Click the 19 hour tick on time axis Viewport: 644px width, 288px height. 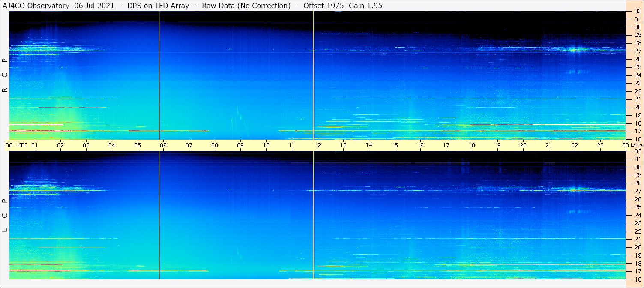click(497, 145)
